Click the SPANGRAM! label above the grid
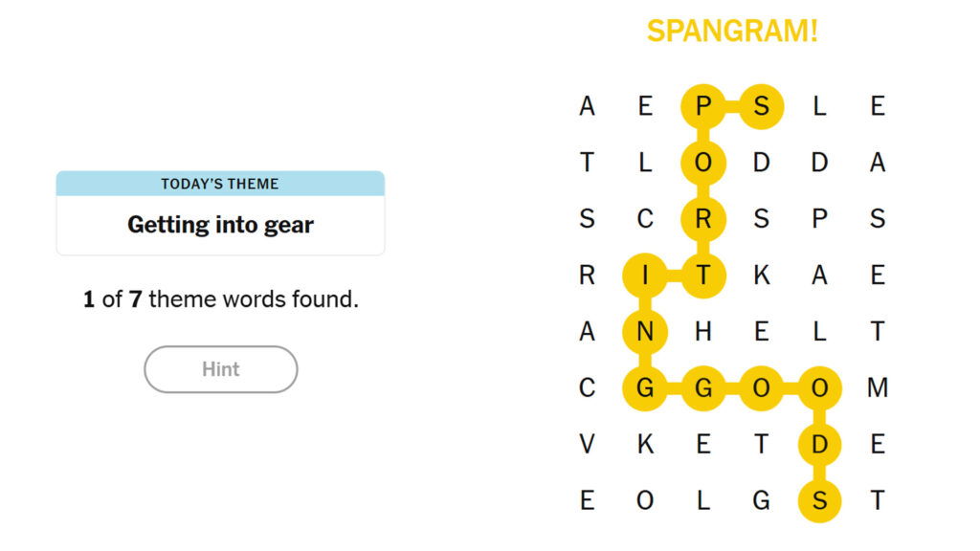 click(x=732, y=31)
